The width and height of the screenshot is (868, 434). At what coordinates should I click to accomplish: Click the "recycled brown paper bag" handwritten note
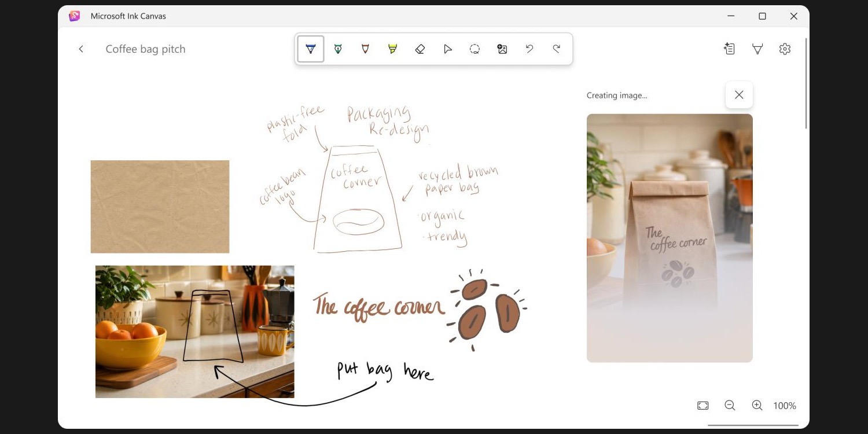pos(457,181)
